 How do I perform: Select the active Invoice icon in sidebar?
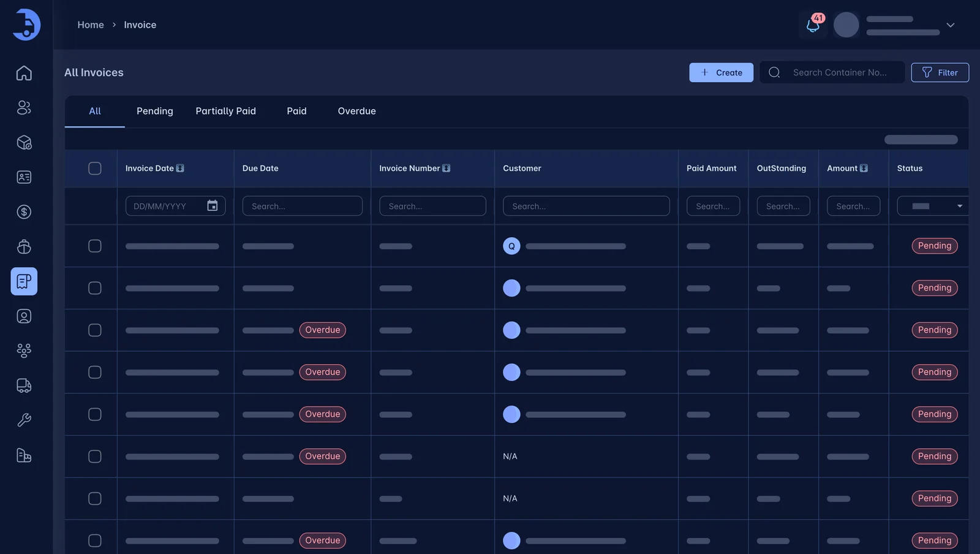point(24,281)
